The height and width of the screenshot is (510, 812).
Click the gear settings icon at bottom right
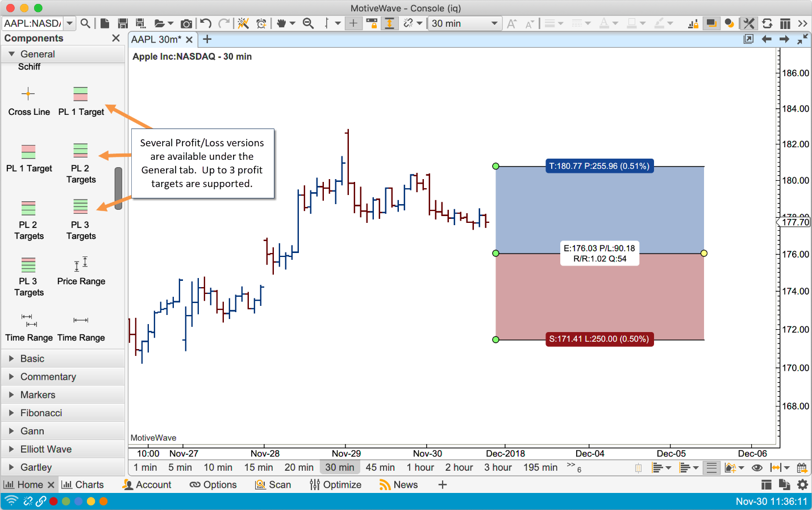pyautogui.click(x=802, y=484)
